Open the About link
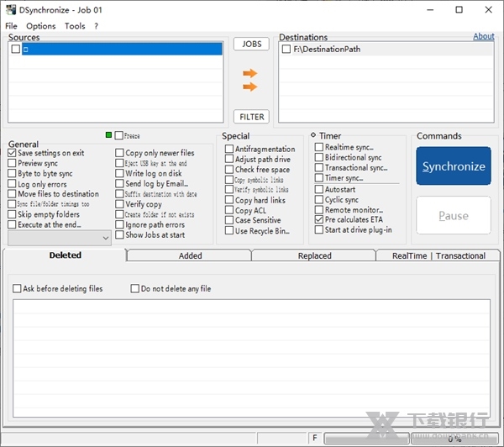 click(483, 36)
